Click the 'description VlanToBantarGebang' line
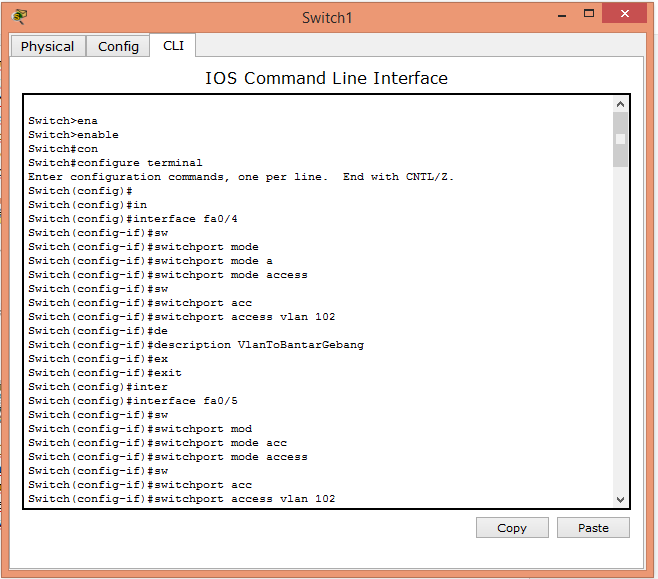658x579 pixels. click(x=196, y=345)
